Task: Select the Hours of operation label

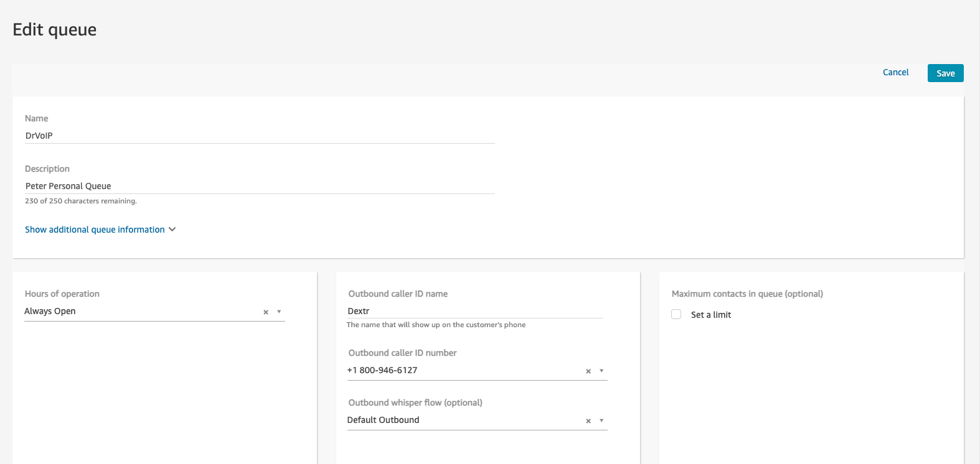Action: (62, 294)
